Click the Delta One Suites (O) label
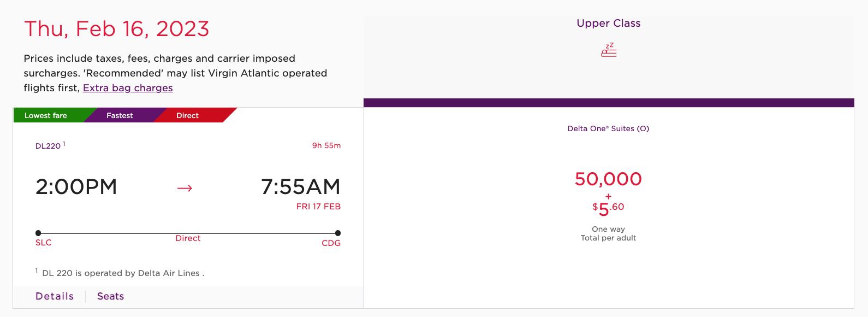 click(608, 129)
